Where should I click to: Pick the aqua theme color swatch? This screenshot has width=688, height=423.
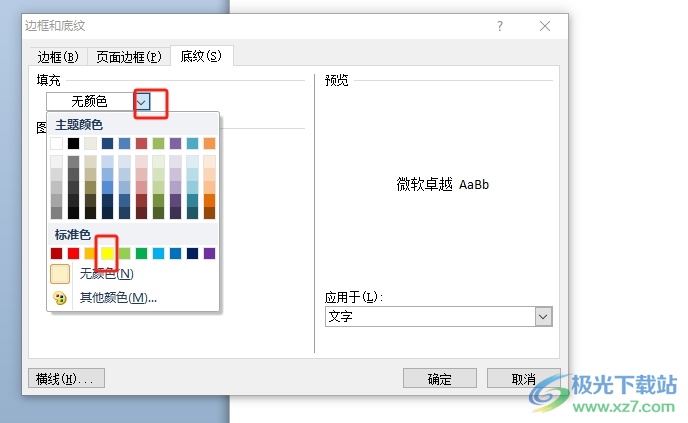(x=192, y=143)
